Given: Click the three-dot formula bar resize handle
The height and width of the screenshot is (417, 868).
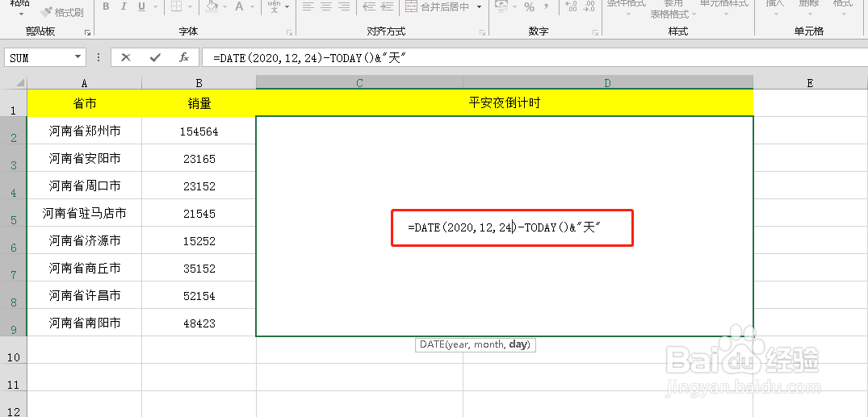Looking at the screenshot, I should (x=99, y=57).
